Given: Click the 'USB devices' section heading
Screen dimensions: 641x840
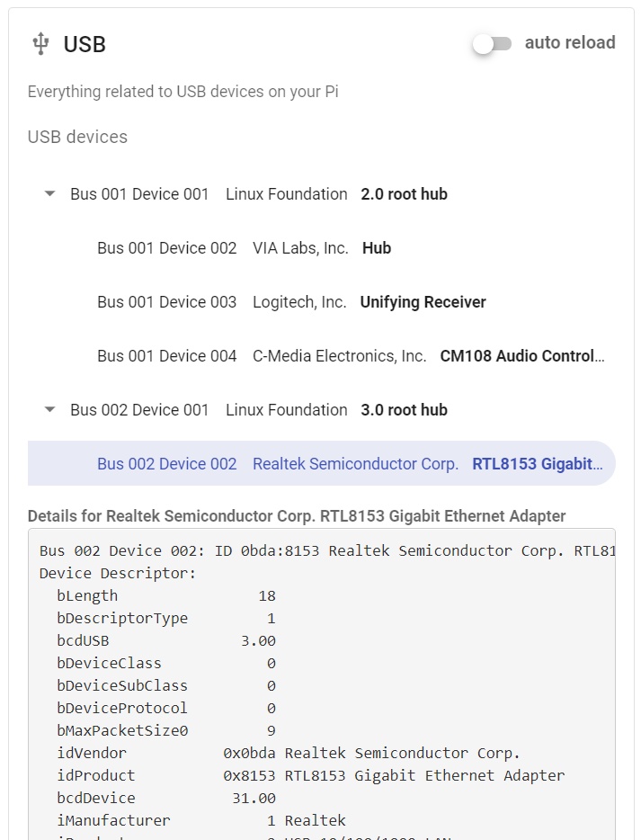Looking at the screenshot, I should pos(77,137).
